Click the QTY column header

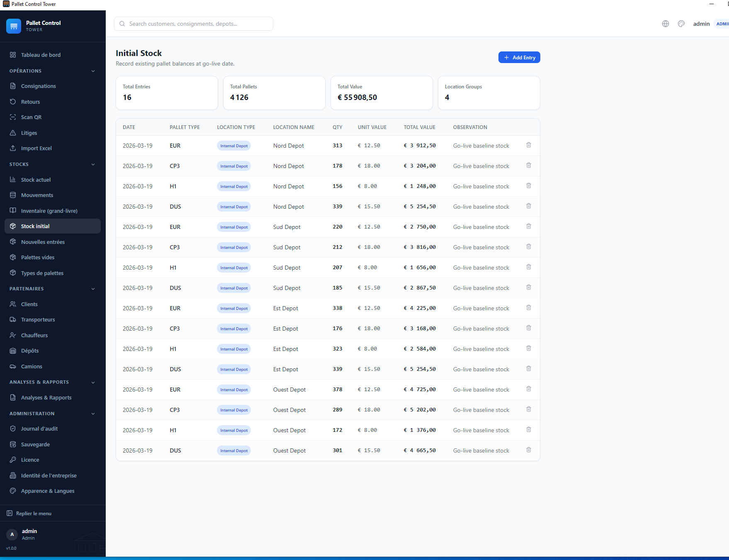click(338, 127)
